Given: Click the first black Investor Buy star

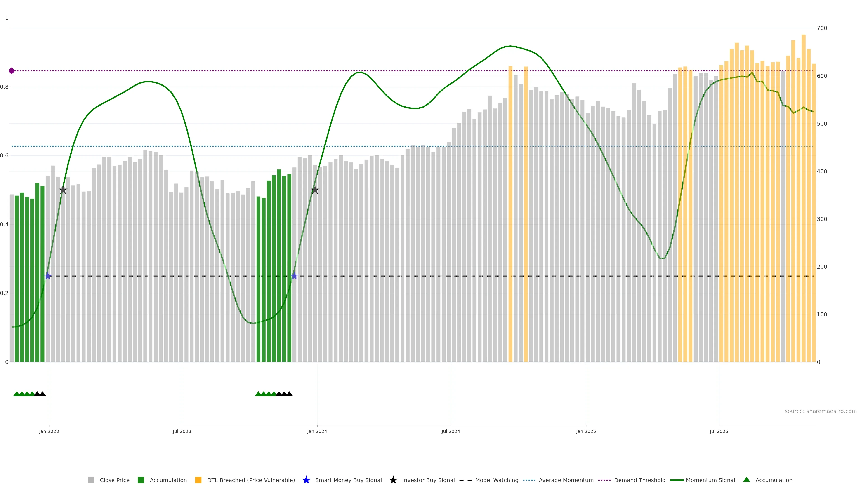Looking at the screenshot, I should click(x=63, y=190).
